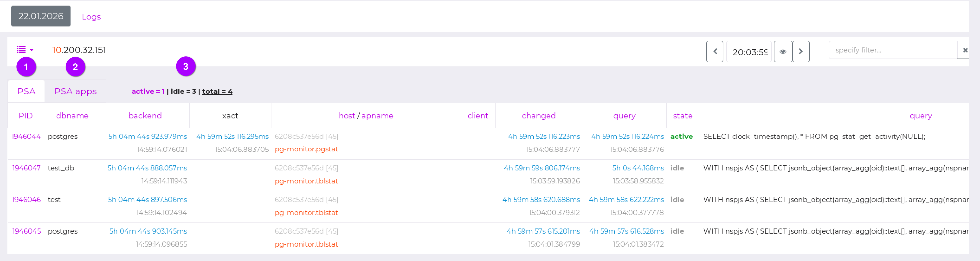Click host 10.200.32.151 label

point(79,50)
